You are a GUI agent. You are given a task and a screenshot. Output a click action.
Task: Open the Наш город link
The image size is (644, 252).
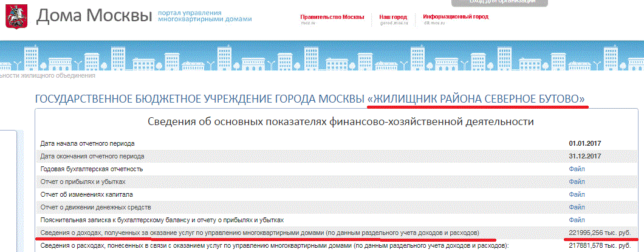click(x=393, y=17)
